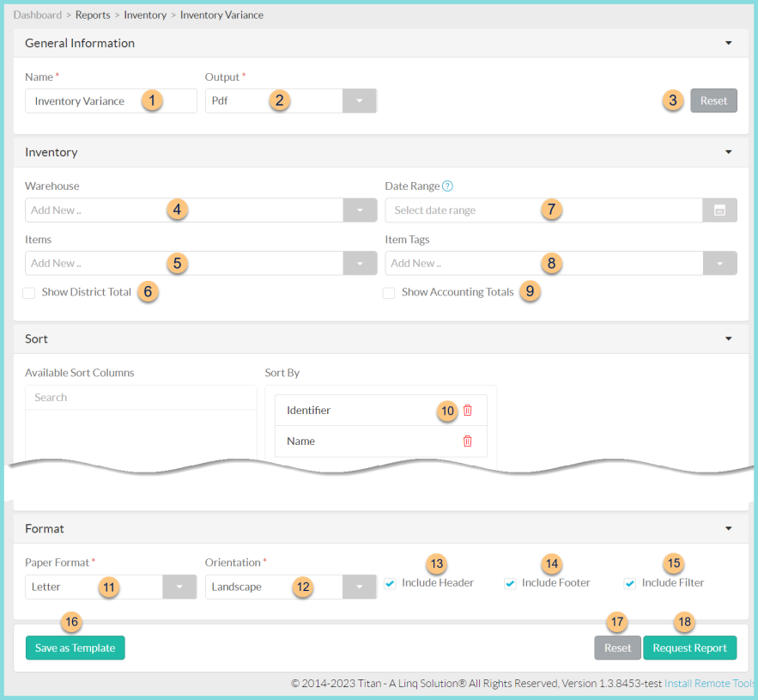The image size is (758, 700).
Task: Open the Output format dropdown arrow
Action: (359, 100)
